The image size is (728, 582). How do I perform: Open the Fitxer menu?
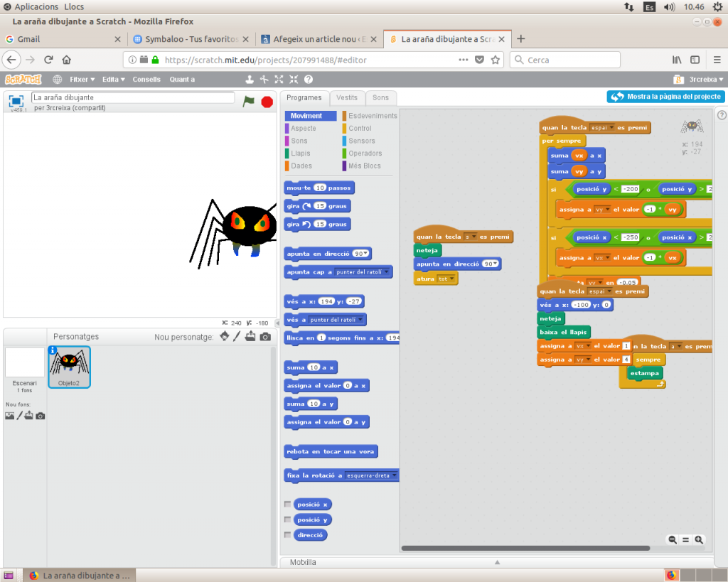[x=82, y=80]
